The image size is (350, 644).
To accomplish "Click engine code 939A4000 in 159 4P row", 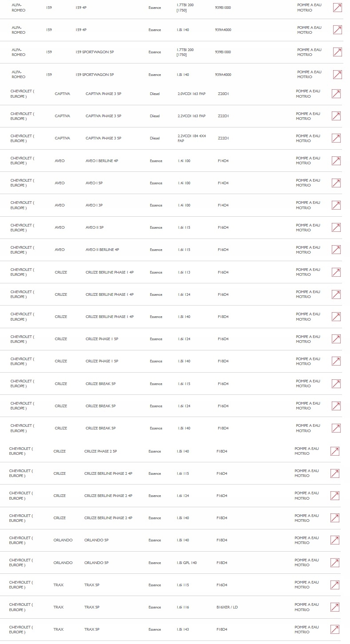I will click(x=223, y=30).
